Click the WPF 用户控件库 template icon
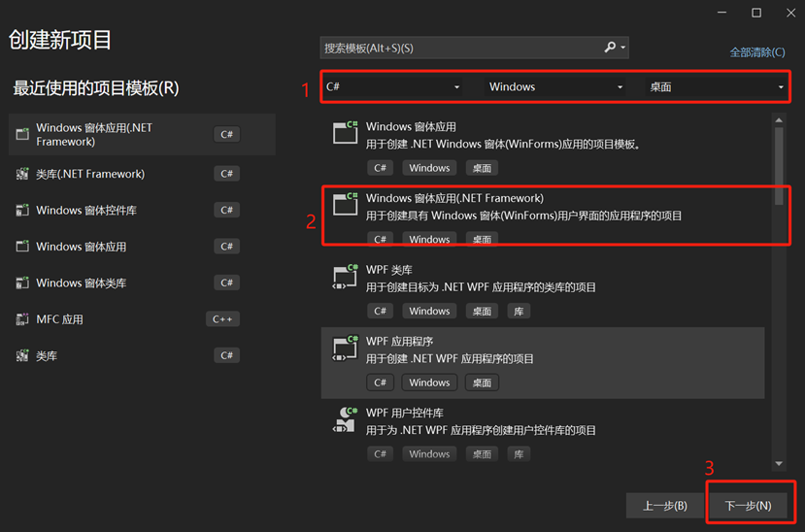Screen dimensions: 805x532 pos(345,419)
